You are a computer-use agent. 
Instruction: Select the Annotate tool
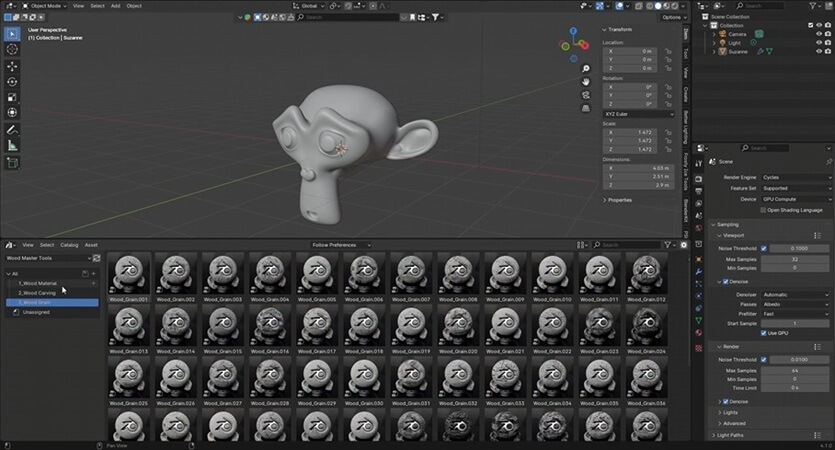pos(12,130)
